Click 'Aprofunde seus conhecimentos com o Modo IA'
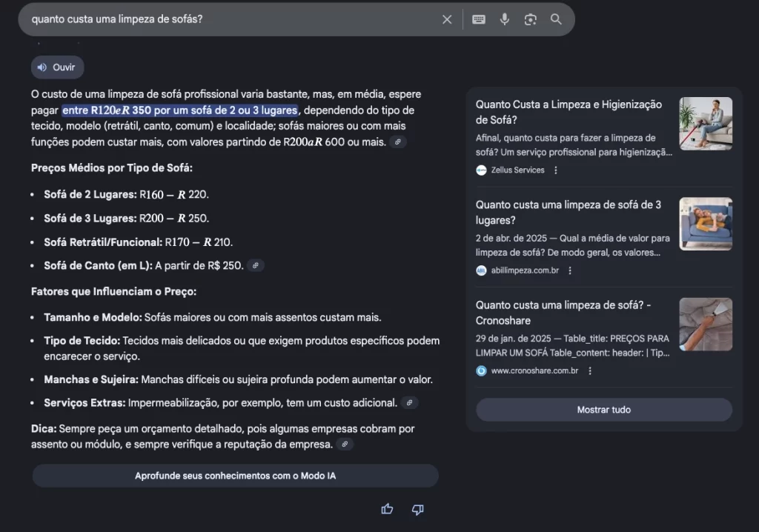 (x=235, y=476)
